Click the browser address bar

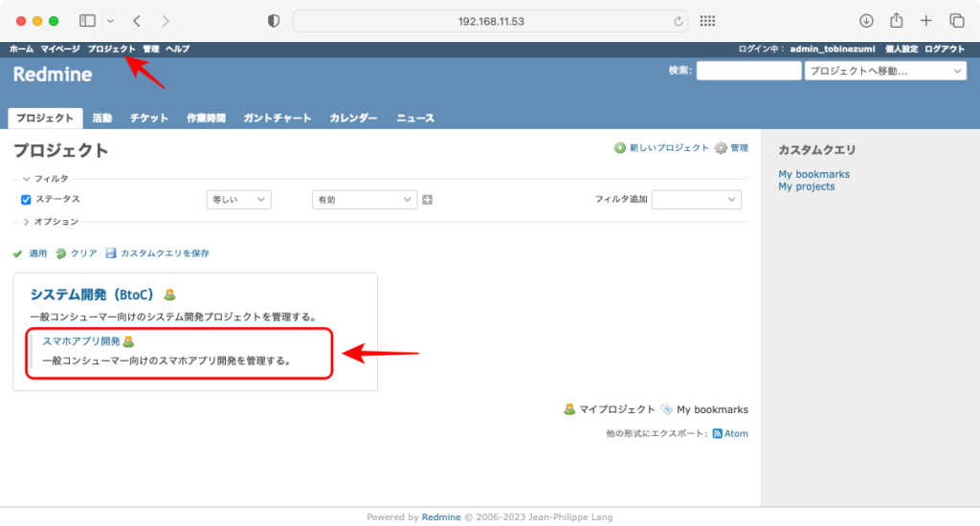pos(491,21)
